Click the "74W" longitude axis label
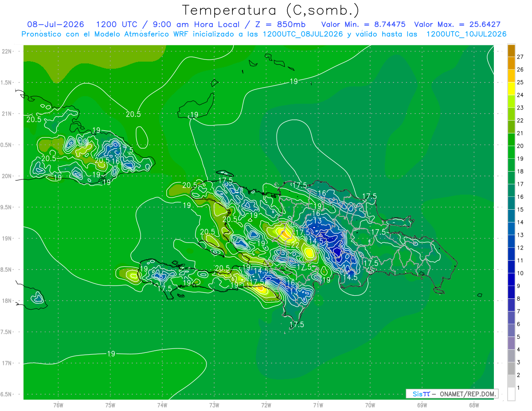The width and height of the screenshot is (532, 411). click(162, 405)
